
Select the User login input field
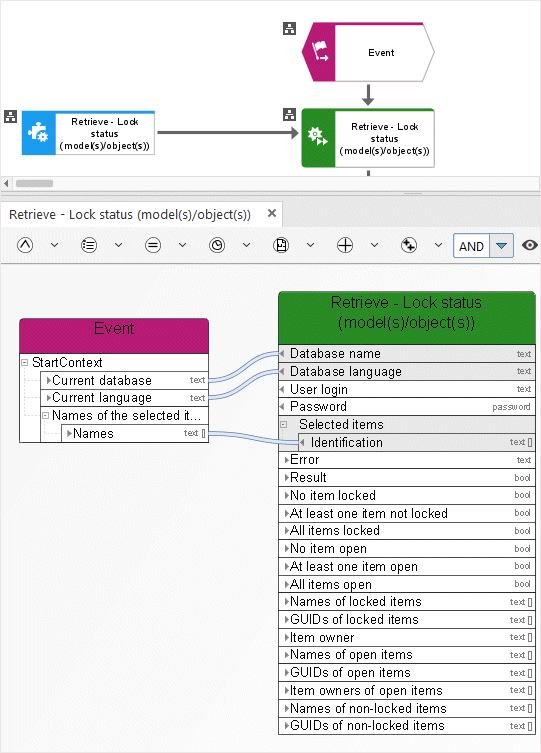click(x=407, y=389)
